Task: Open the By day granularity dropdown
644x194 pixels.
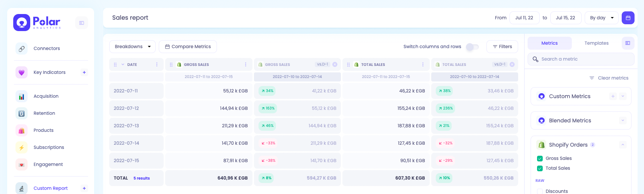Action: pos(602,18)
